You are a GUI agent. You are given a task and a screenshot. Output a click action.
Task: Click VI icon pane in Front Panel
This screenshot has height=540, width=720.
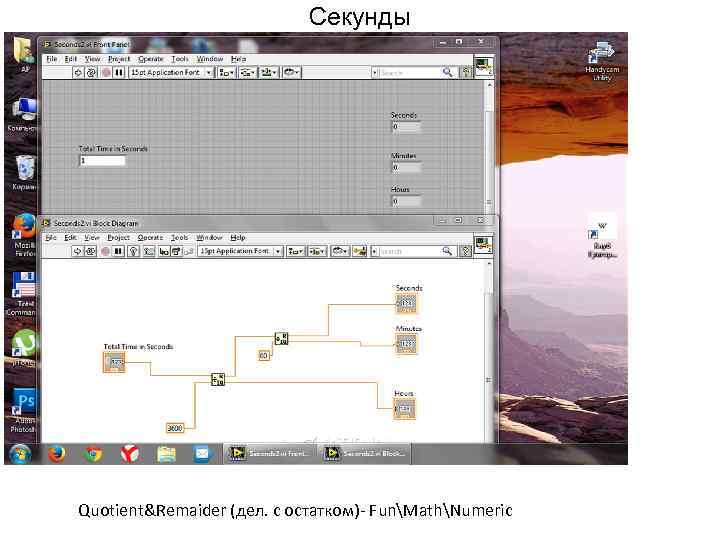[484, 67]
